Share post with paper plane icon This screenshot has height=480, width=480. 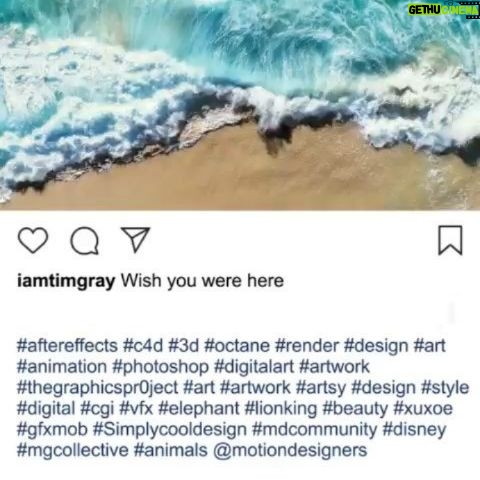(x=135, y=240)
